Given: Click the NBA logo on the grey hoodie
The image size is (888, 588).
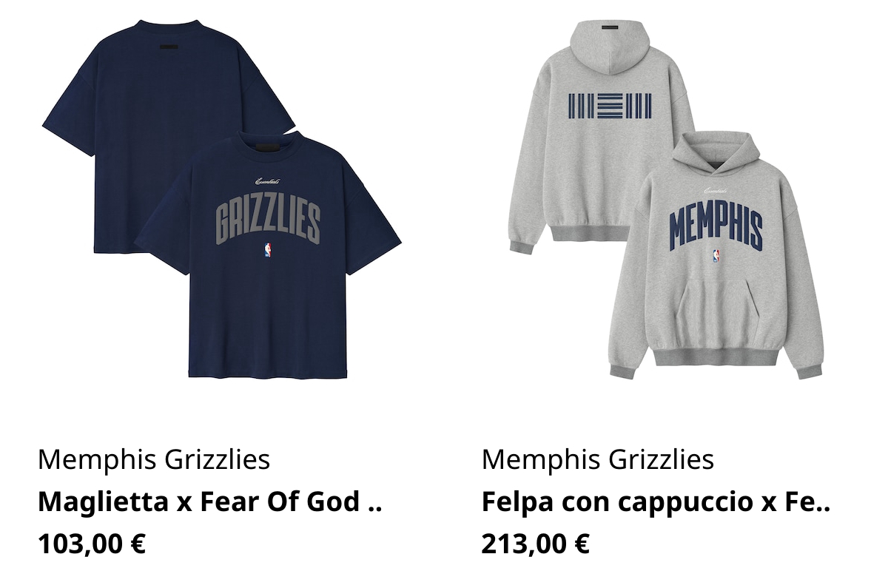Looking at the screenshot, I should pos(716,257).
